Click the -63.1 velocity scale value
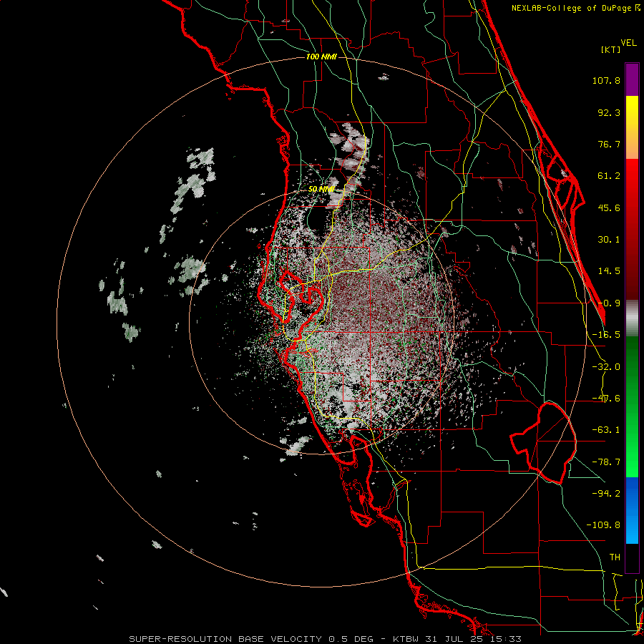Image resolution: width=644 pixels, height=644 pixels. pos(606,430)
